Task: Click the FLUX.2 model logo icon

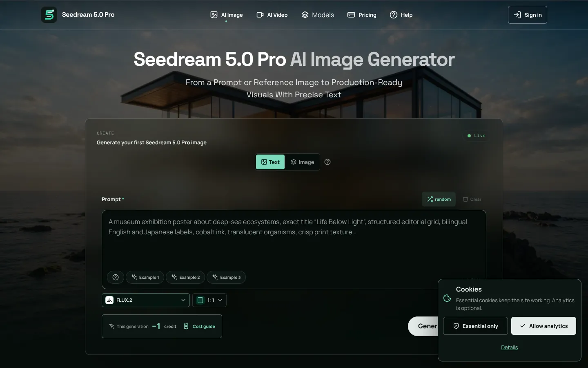Action: click(109, 300)
